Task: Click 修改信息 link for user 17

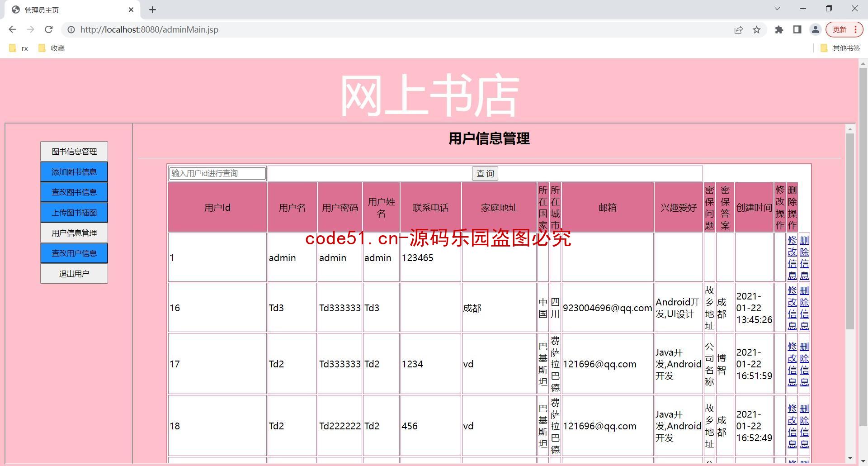Action: pos(792,364)
